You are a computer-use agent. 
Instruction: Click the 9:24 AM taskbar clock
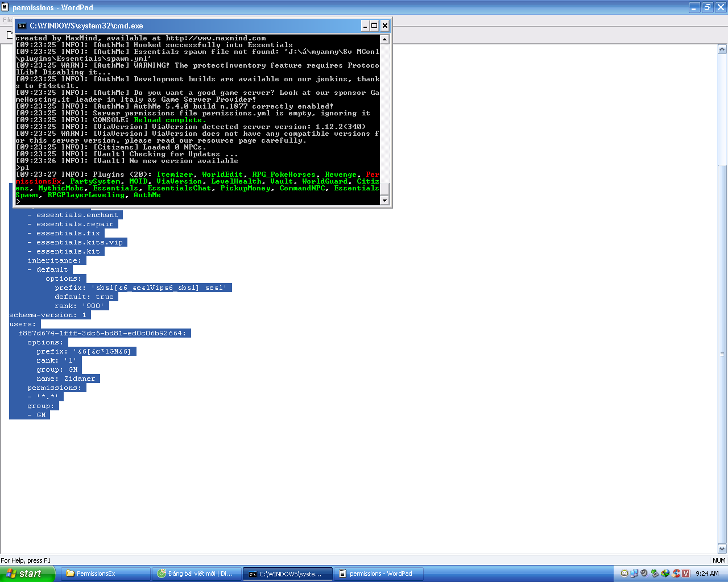(707, 573)
